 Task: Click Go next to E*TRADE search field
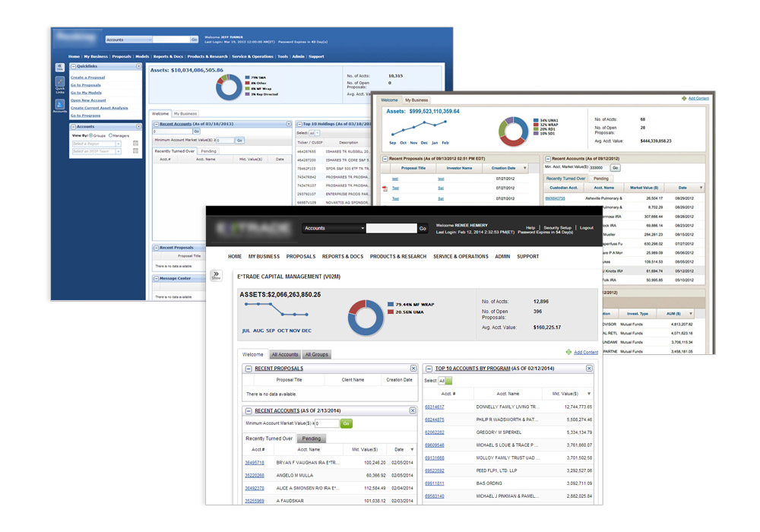(423, 228)
